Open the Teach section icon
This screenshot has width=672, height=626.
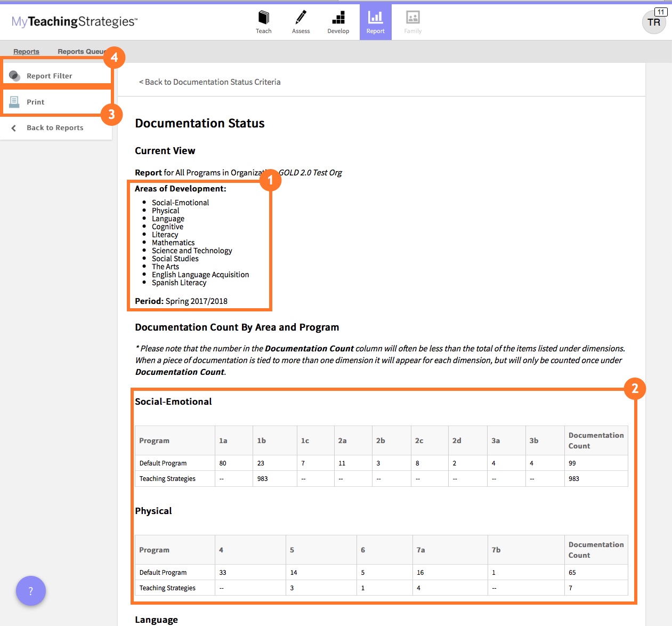(x=263, y=18)
